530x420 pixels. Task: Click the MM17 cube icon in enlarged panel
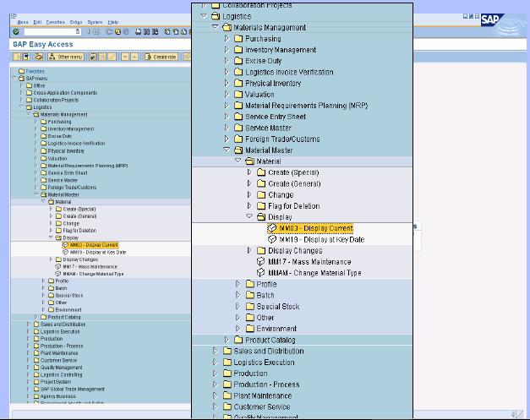tap(260, 262)
